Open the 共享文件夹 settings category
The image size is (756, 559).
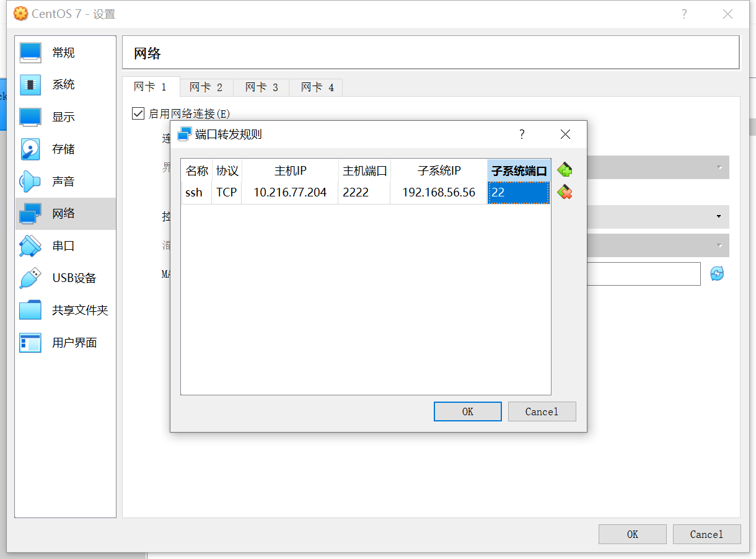point(65,310)
